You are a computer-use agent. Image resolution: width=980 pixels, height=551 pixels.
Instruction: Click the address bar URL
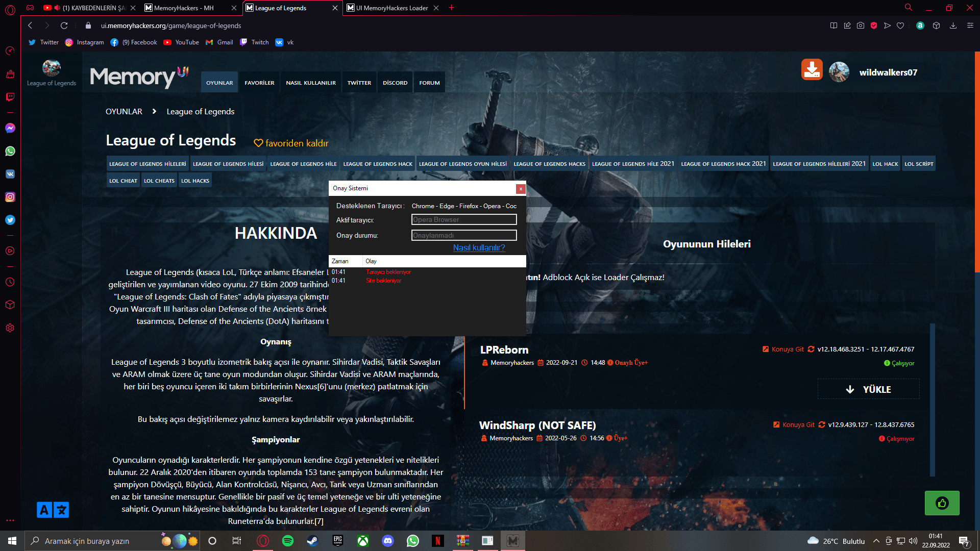pyautogui.click(x=171, y=26)
